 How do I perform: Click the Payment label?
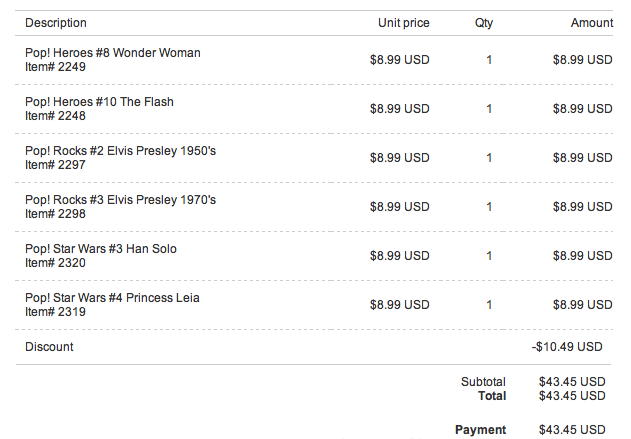(x=480, y=430)
